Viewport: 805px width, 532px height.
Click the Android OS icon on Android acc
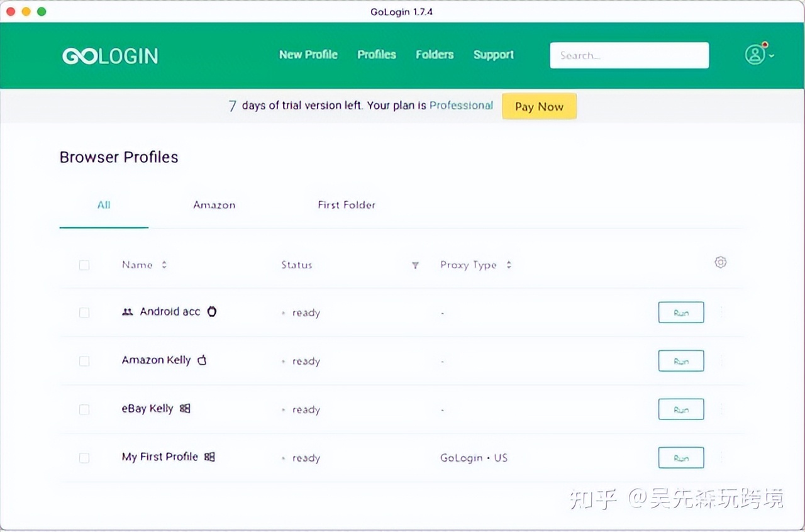pyautogui.click(x=212, y=311)
